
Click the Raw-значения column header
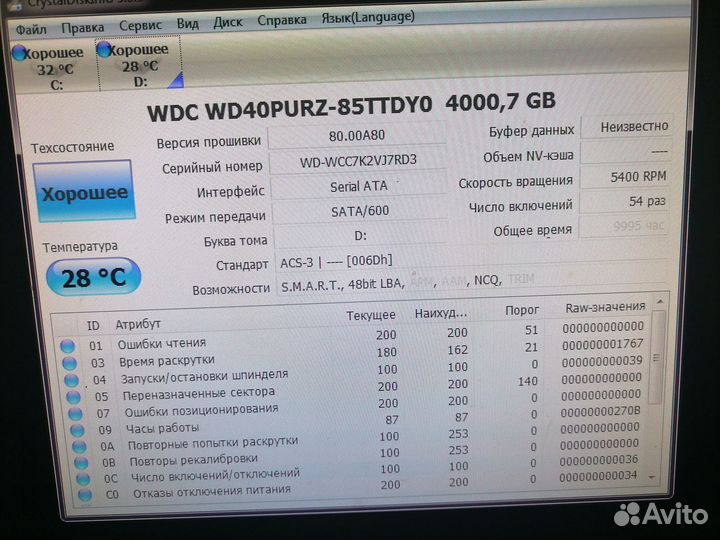(x=605, y=307)
